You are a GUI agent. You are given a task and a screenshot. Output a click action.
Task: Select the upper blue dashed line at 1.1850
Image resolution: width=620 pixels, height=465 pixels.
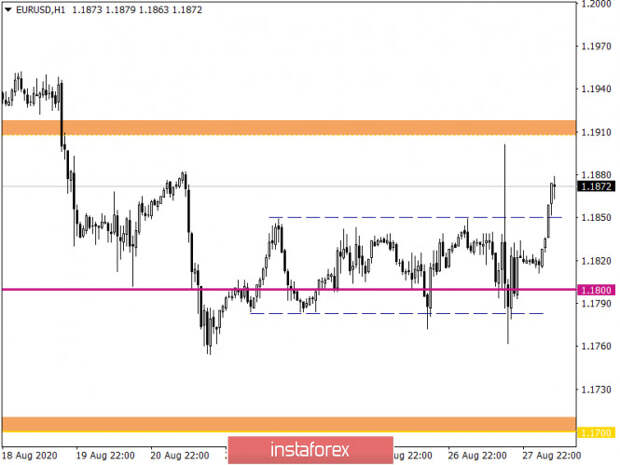tap(415, 217)
